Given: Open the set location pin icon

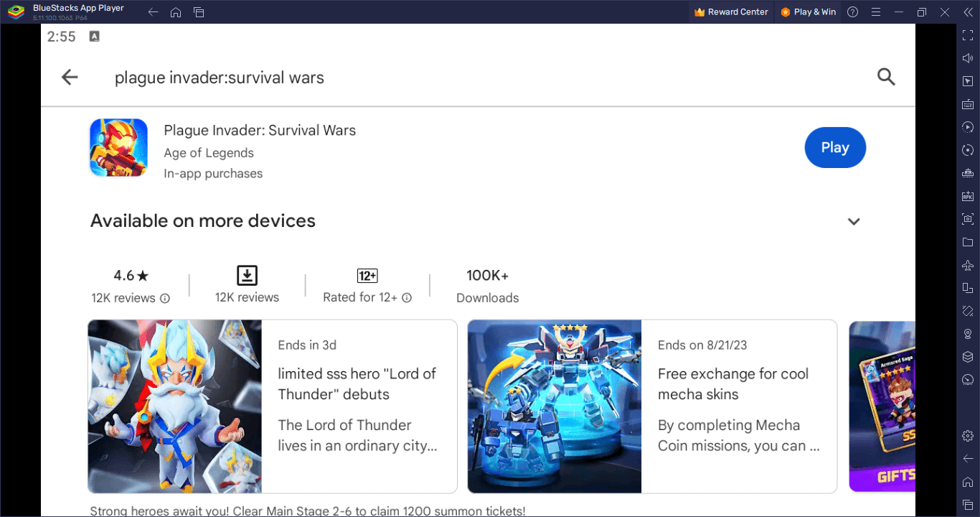Looking at the screenshot, I should [x=968, y=334].
